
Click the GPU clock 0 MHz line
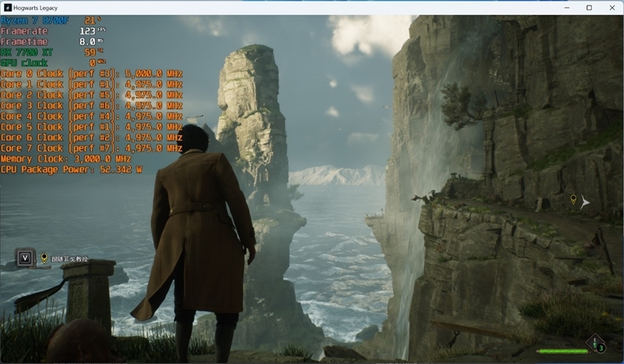point(53,63)
